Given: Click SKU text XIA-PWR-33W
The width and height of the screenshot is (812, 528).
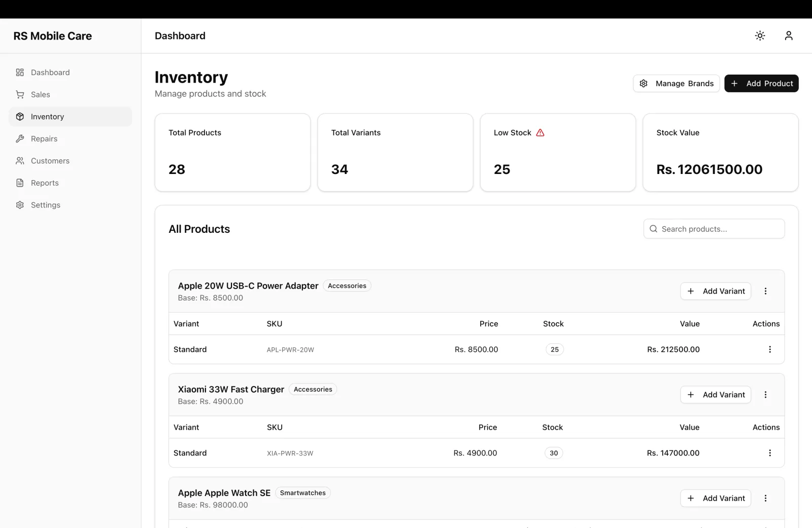Looking at the screenshot, I should (x=290, y=453).
